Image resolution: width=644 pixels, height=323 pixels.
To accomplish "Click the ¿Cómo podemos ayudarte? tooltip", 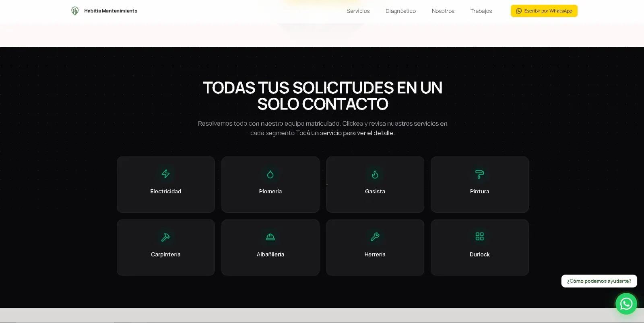I will 599,281.
